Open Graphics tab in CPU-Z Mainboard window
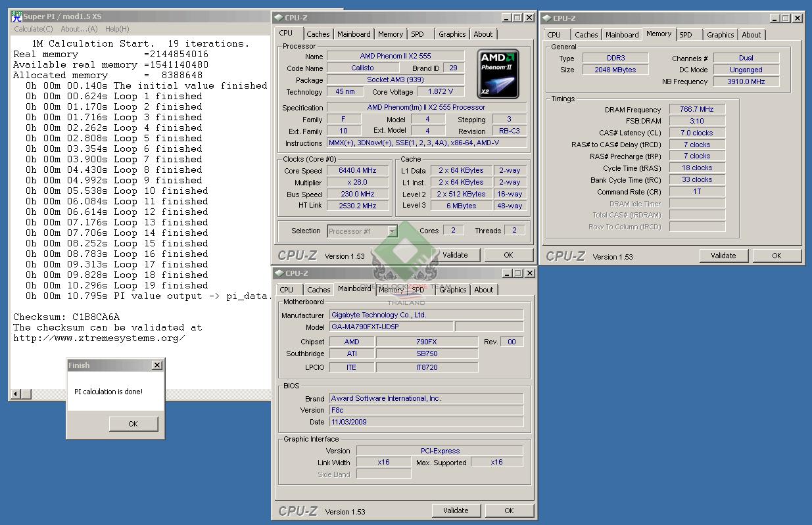 (453, 290)
